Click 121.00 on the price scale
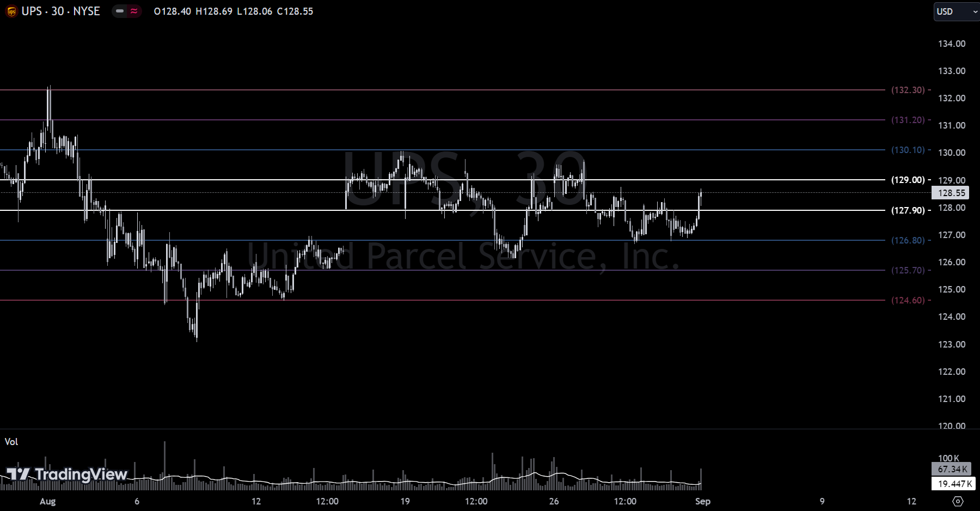 [952, 399]
